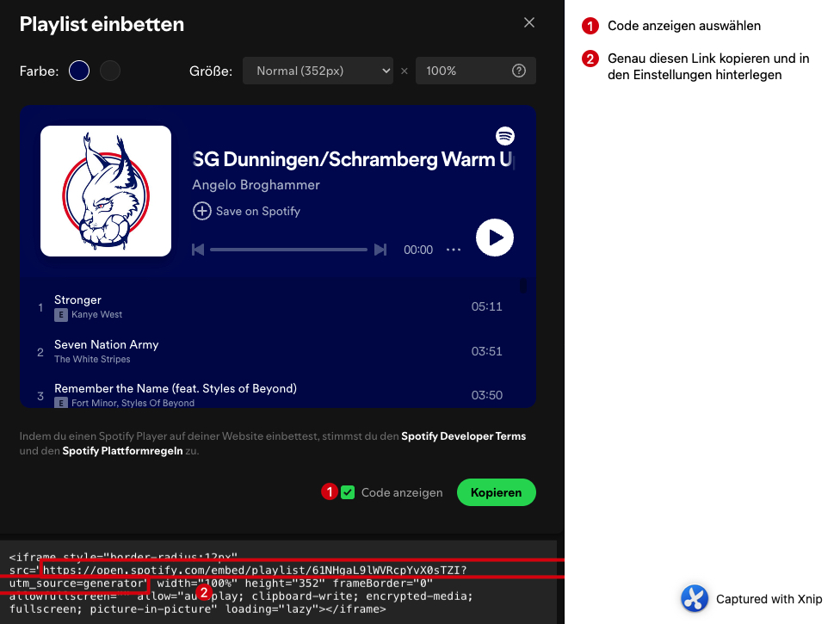Image resolution: width=840 pixels, height=624 pixels.
Task: Select the skip-to-previous track icon
Action: 198,250
